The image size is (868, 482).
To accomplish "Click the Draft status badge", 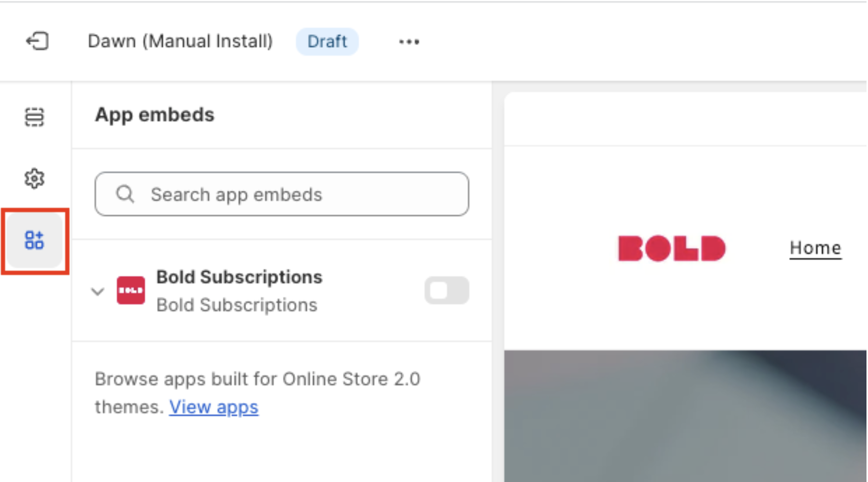I will [327, 41].
